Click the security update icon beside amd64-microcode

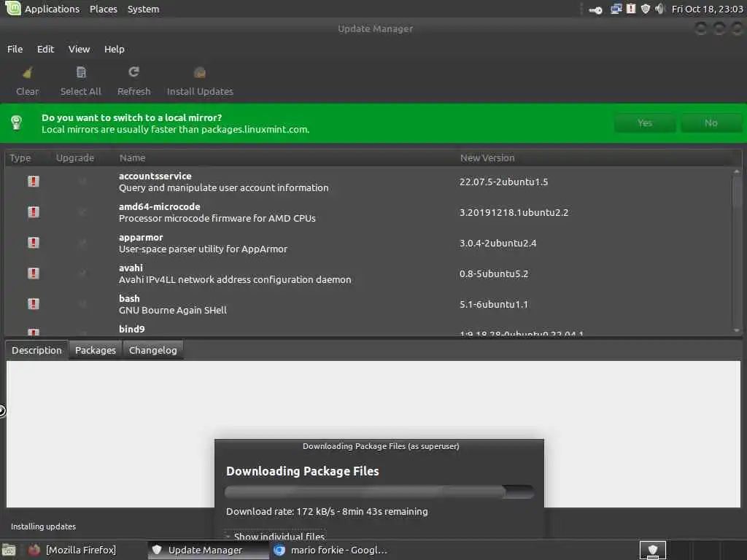pyautogui.click(x=34, y=212)
